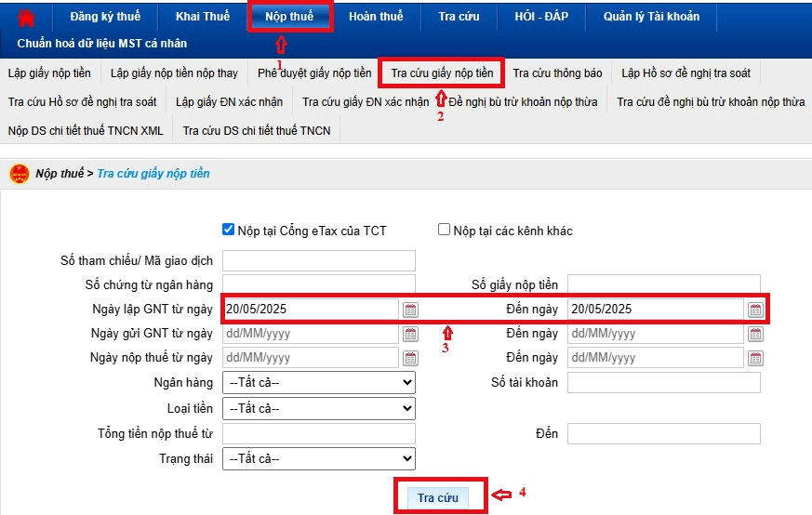Focus the Số tham chiếu/ Mã giao dịch field
812x515 pixels.
click(318, 261)
